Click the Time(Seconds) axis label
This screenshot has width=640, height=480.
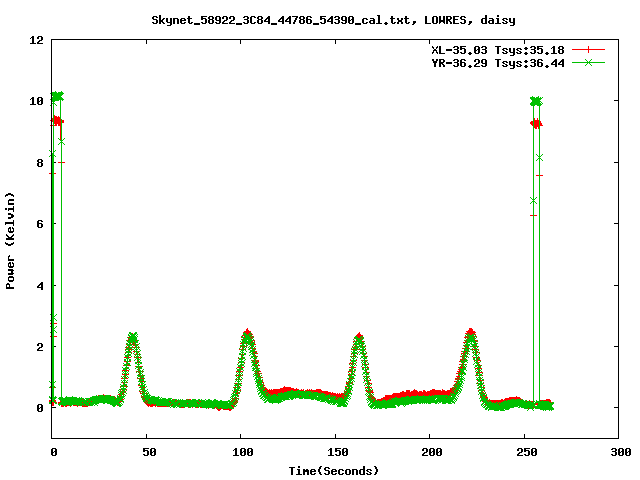[334, 471]
